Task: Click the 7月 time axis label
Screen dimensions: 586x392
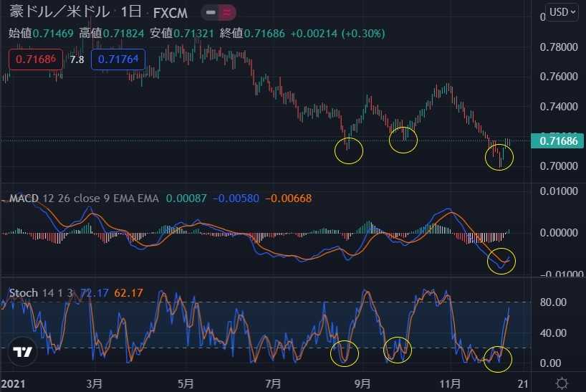Action: [273, 384]
